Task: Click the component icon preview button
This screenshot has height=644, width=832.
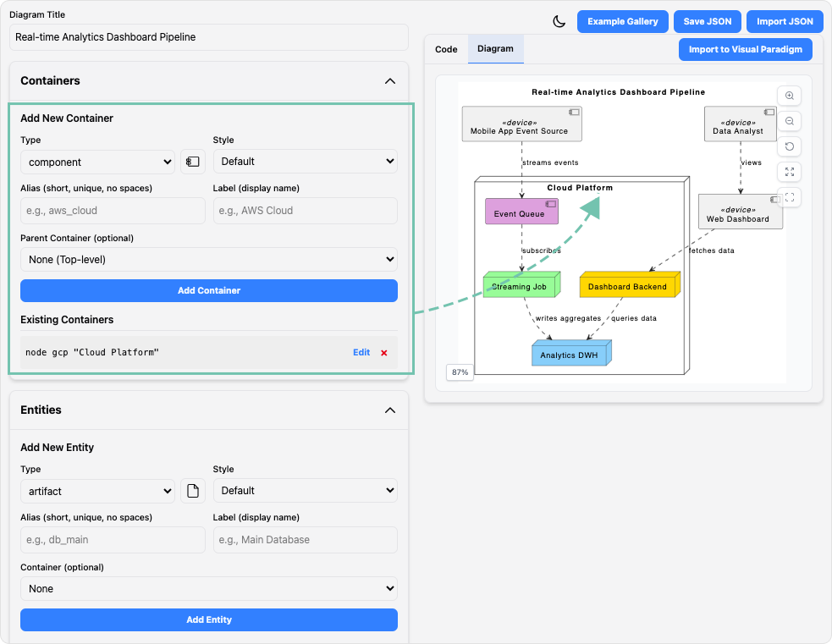Action: (x=193, y=162)
